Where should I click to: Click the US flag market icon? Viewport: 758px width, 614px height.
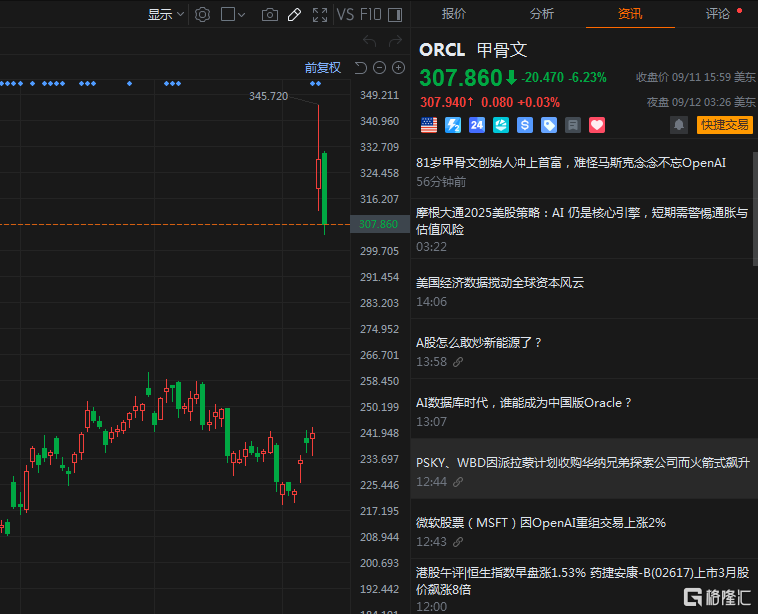[x=429, y=125]
